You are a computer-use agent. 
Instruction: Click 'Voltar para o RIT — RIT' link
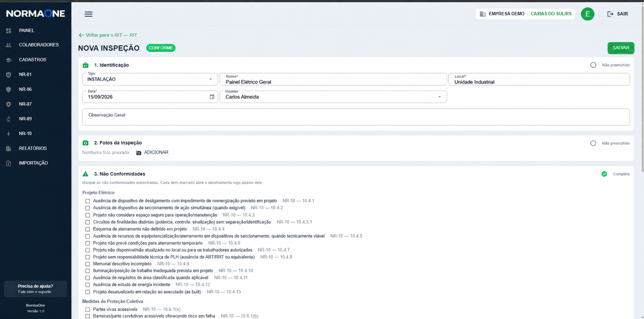pyautogui.click(x=111, y=35)
